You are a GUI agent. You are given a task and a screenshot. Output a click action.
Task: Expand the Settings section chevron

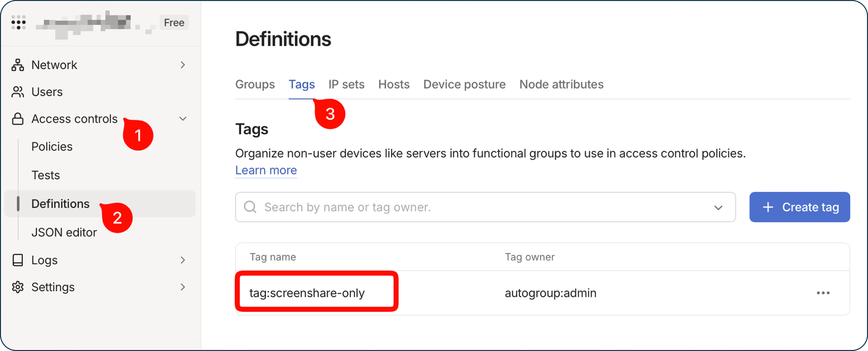[183, 287]
